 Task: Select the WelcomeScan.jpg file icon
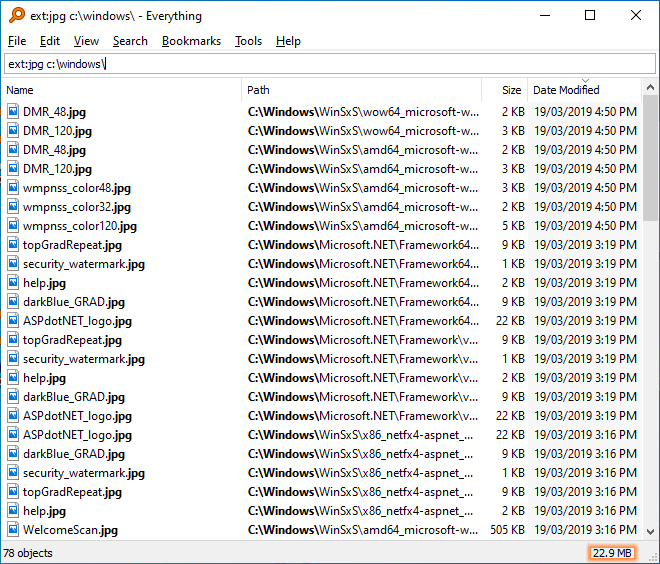[x=13, y=529]
